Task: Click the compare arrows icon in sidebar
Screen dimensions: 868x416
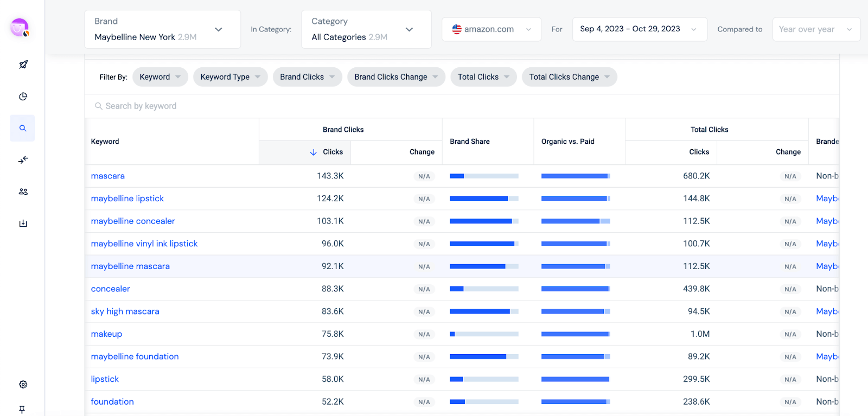Action: [23, 160]
